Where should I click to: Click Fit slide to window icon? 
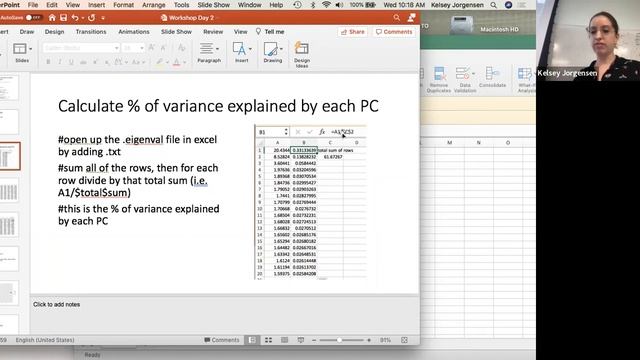tap(404, 340)
